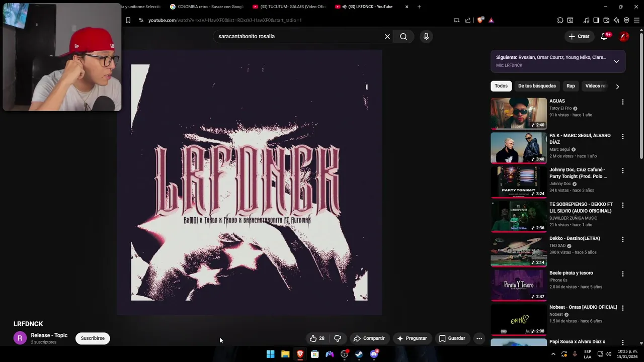Open Brave wallet icon in toolbar
Viewport: 644px width, 362px height.
tap(606, 20)
